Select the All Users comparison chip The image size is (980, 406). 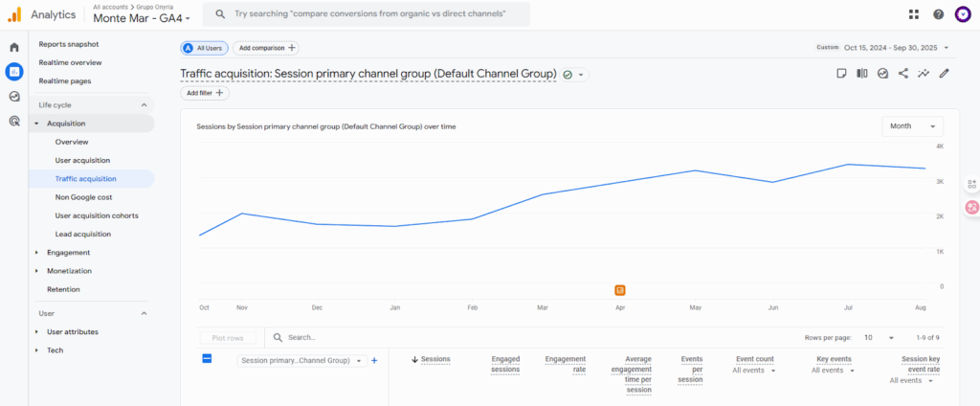pos(204,48)
